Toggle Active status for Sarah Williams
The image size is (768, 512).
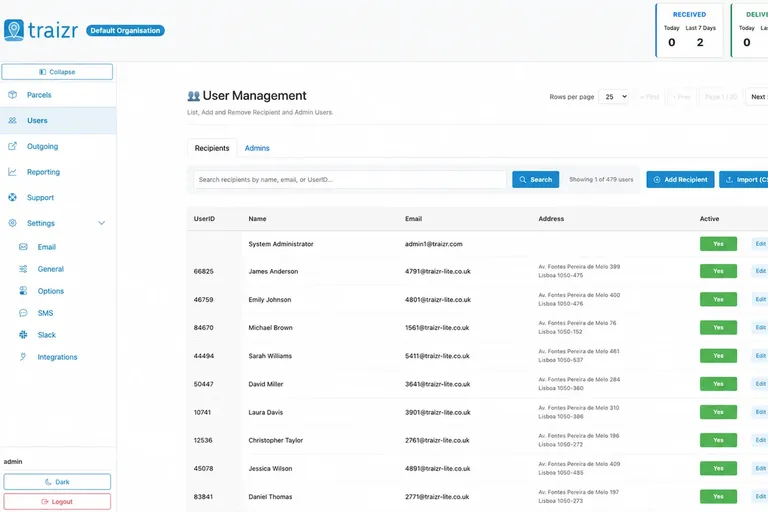click(718, 356)
